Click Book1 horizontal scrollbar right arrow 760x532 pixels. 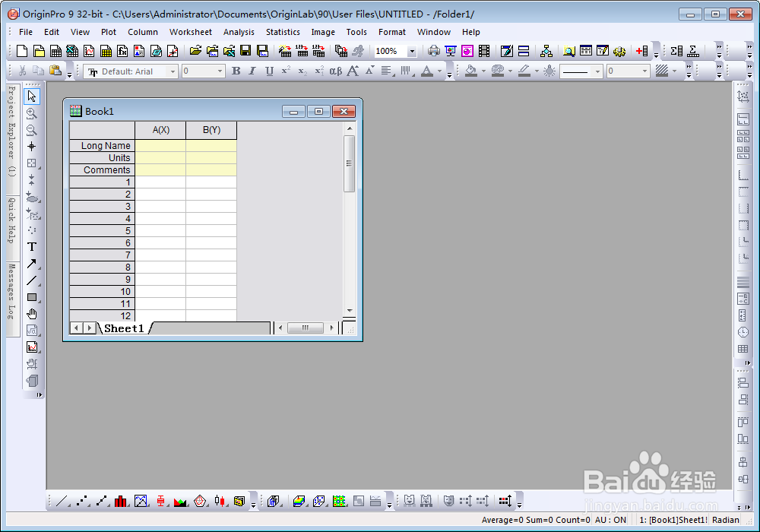(x=331, y=328)
